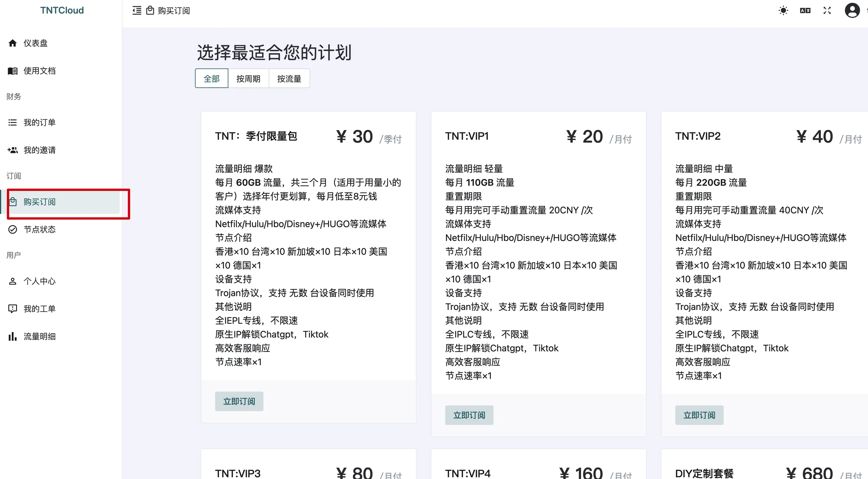Image resolution: width=868 pixels, height=479 pixels.
Task: Click the book icon for 使用文档
Action: click(12, 71)
